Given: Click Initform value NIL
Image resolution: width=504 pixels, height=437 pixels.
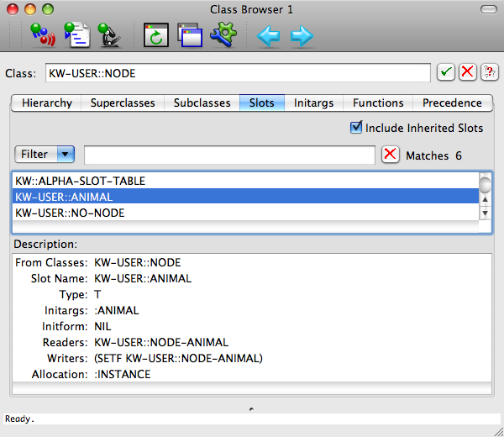Looking at the screenshot, I should click(102, 326).
